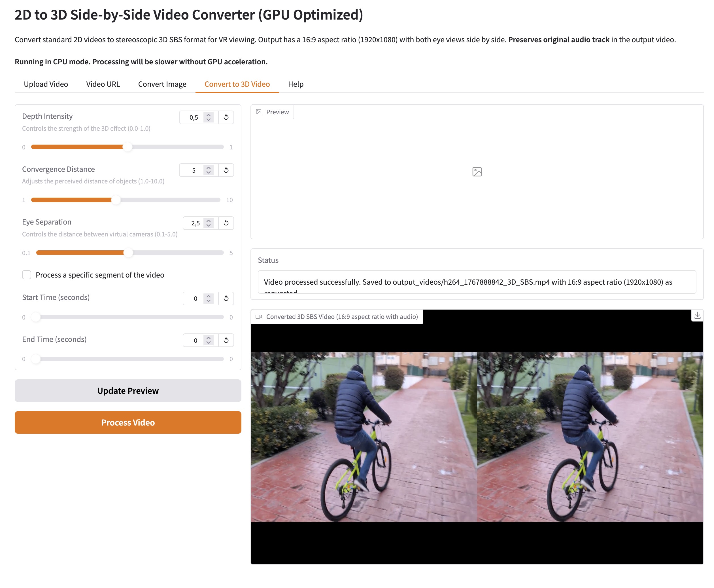The height and width of the screenshot is (588, 714).
Task: Switch to the Upload Video tab
Action: (46, 84)
